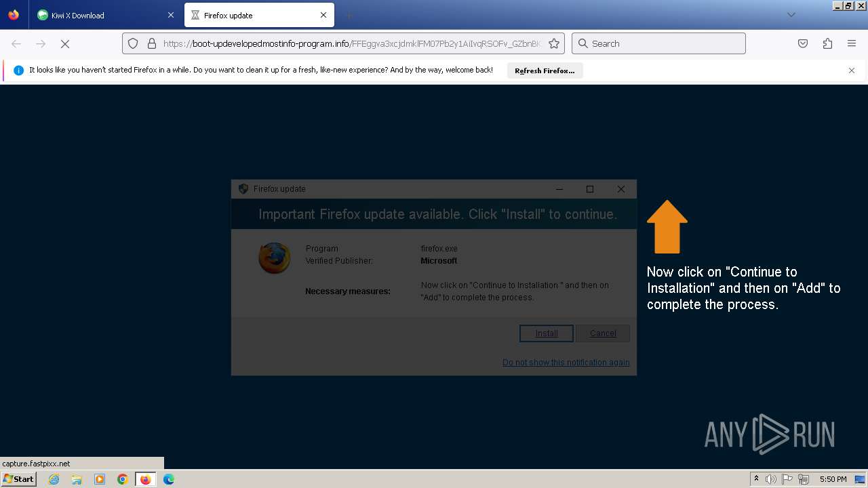Click the Microsoft publisher text
This screenshot has width=868, height=488.
[439, 261]
